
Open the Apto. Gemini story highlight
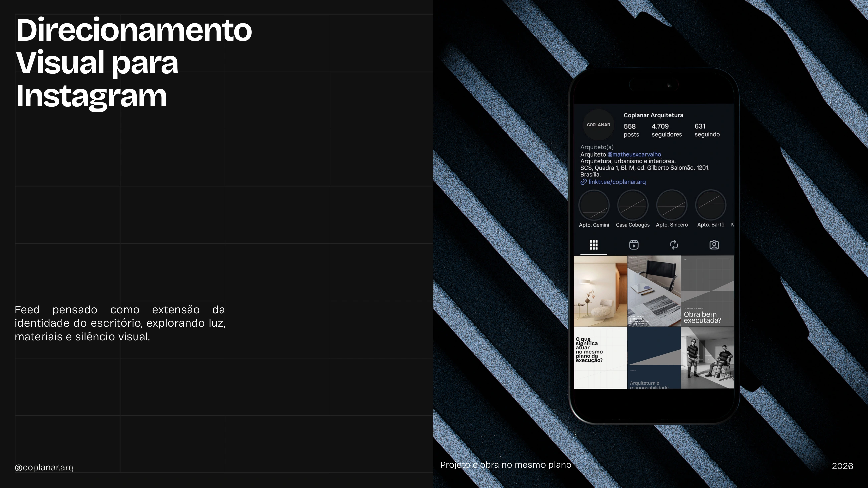594,205
